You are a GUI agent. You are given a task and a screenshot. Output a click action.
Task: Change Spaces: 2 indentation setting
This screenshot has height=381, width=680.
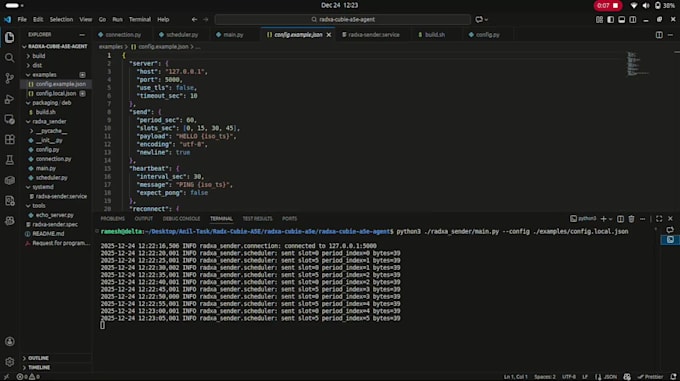545,377
